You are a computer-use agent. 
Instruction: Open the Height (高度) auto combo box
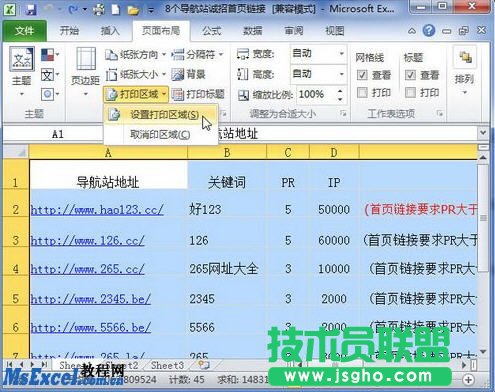tap(318, 73)
